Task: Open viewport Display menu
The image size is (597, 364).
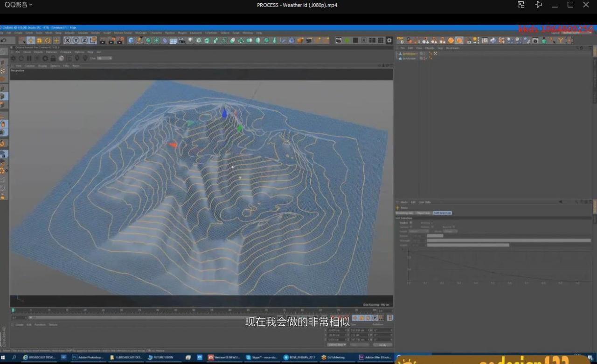Action: pyautogui.click(x=42, y=66)
